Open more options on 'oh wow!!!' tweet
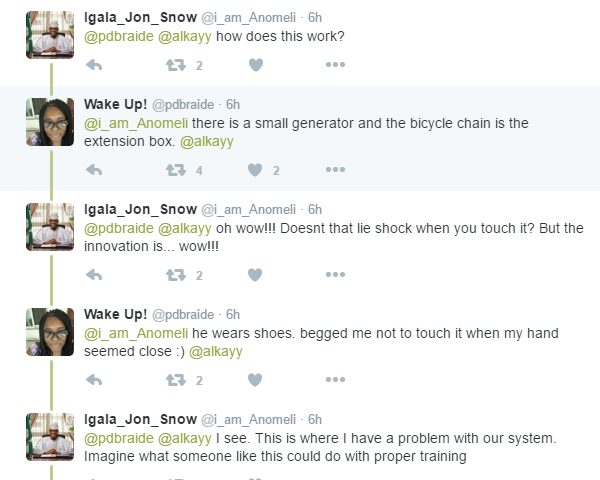600x480 pixels. coord(335,275)
